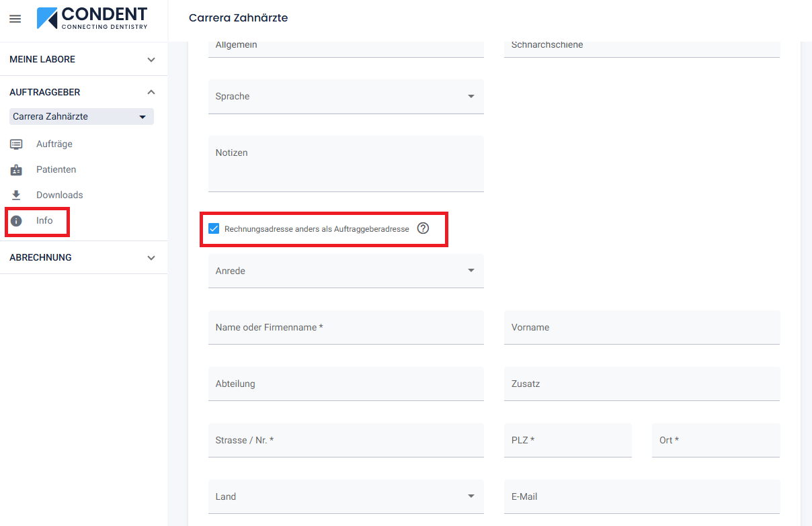Expand the Abrechnung section
Viewport: 812px width, 526px height.
point(151,258)
